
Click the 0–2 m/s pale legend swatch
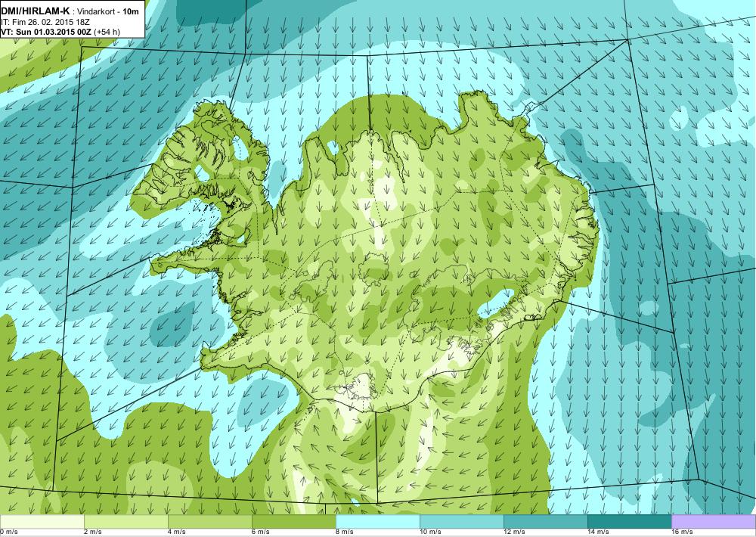pos(42,522)
